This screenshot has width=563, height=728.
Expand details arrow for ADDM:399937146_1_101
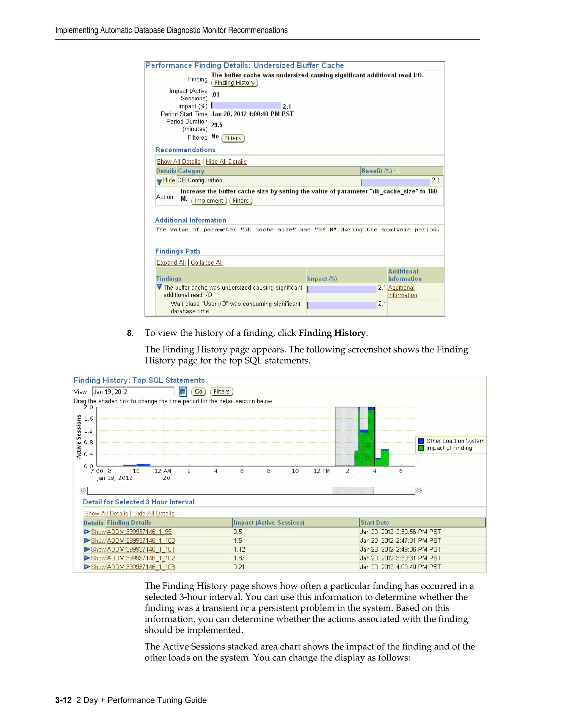(x=87, y=549)
